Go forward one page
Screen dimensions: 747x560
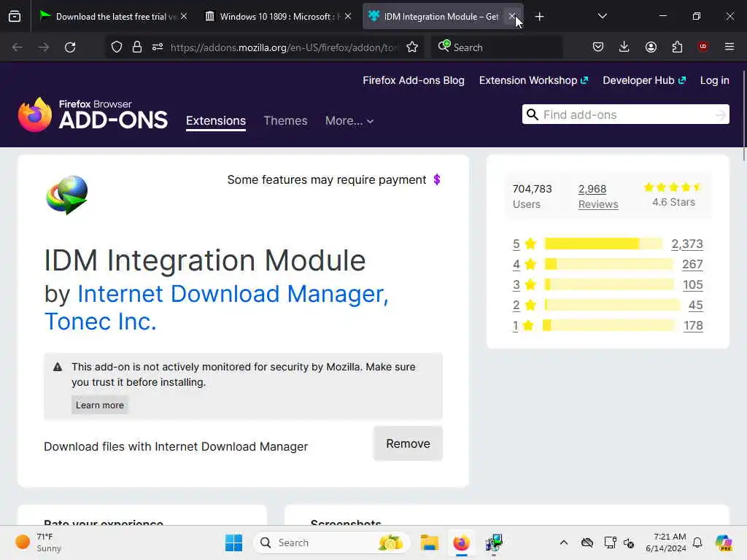coord(43,47)
